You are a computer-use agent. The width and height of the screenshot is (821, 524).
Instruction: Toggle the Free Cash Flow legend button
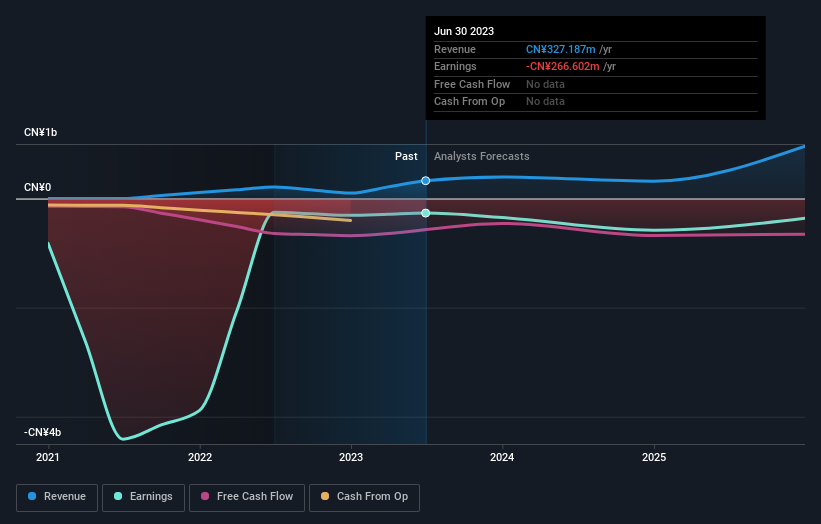click(x=247, y=497)
